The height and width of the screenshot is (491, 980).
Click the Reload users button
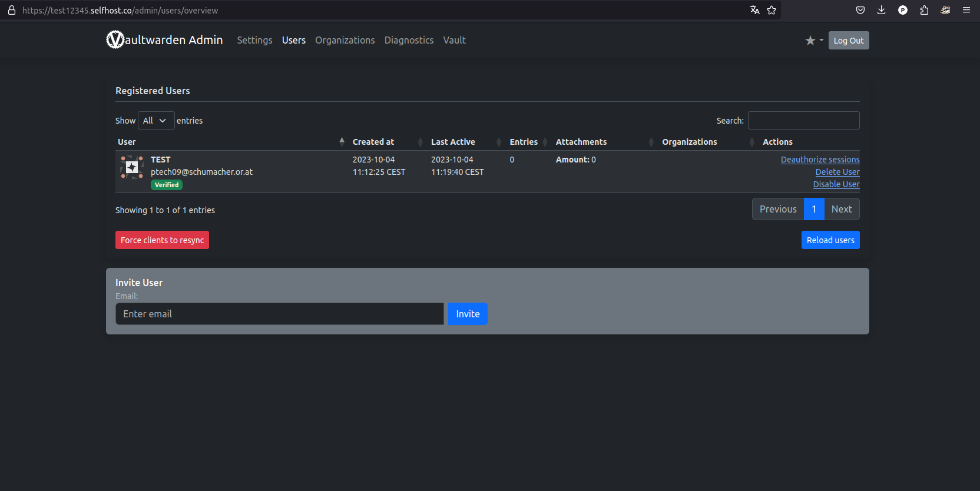pos(830,240)
